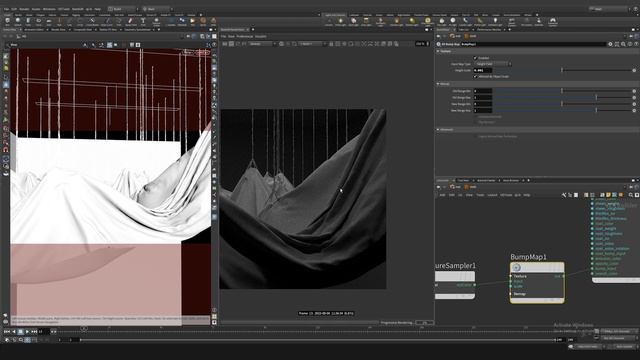The image size is (640, 360).
Task: Expand the Advanced section
Action: [x=438, y=129]
